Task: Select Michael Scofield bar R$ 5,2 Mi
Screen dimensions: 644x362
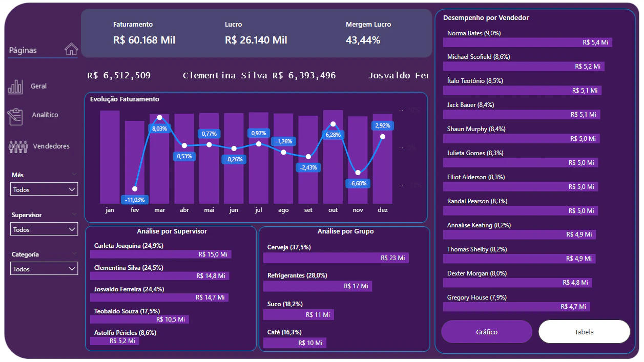Action: tap(524, 66)
